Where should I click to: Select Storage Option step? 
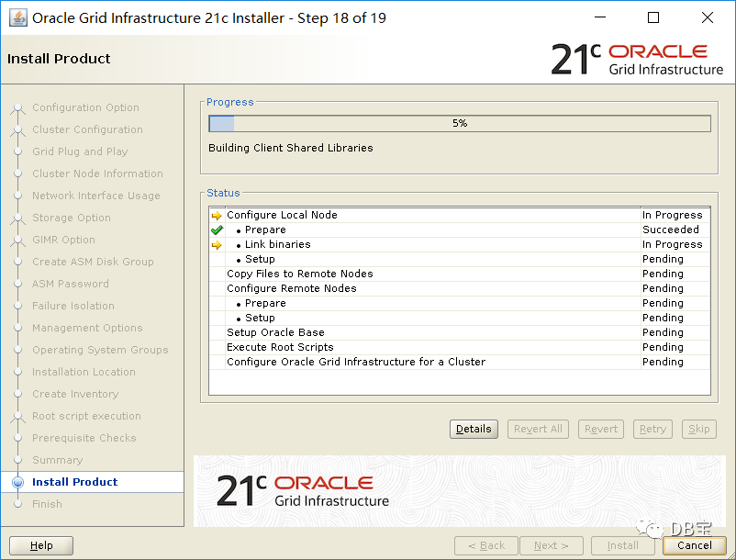72,218
